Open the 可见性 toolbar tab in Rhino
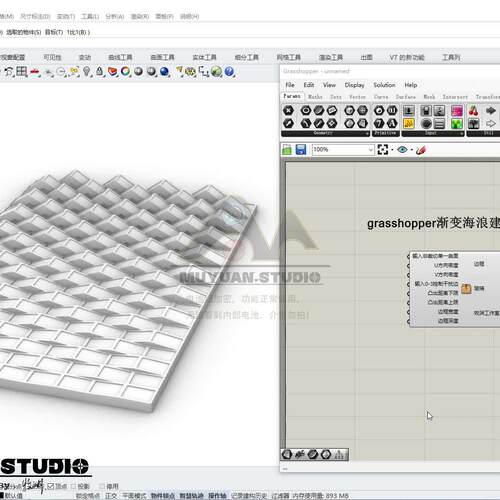Viewport: 500px width, 500px height. point(52,57)
